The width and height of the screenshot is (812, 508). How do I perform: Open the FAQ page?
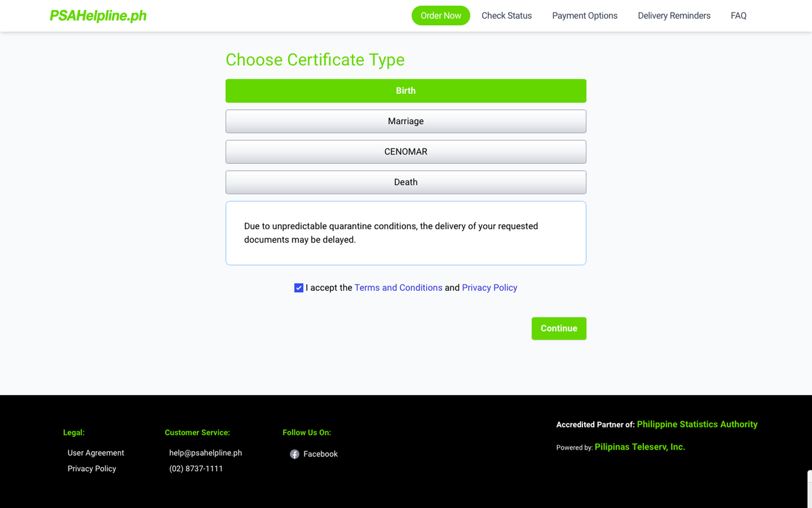(x=738, y=16)
